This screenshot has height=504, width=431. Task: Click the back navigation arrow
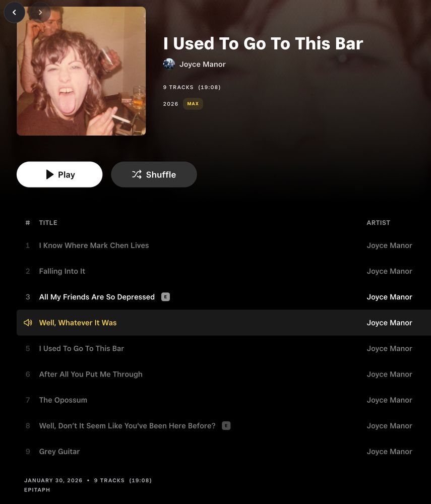coord(14,13)
